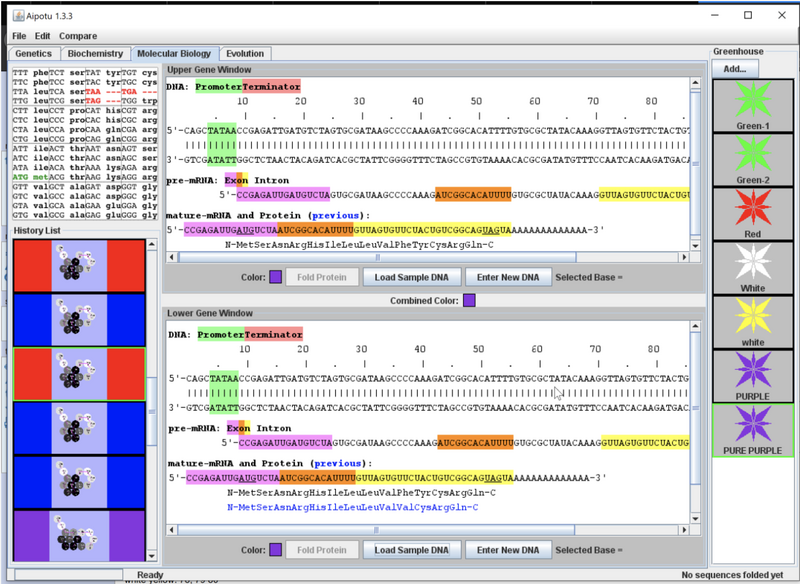Click the Combined Color purple swatch

tap(469, 300)
